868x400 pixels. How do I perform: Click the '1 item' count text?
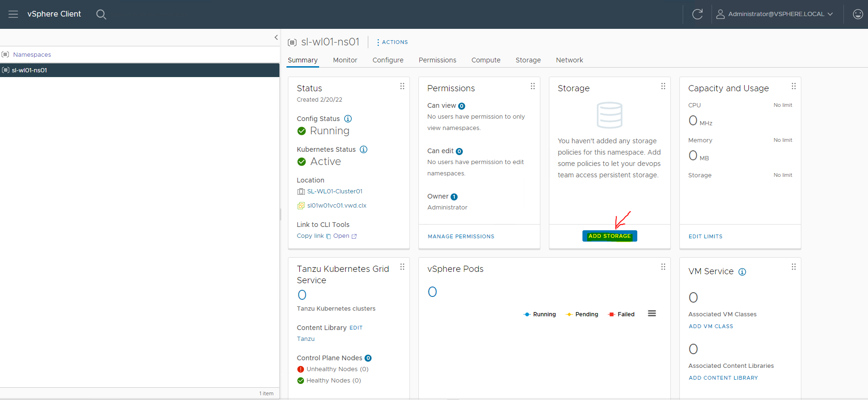coord(266,393)
